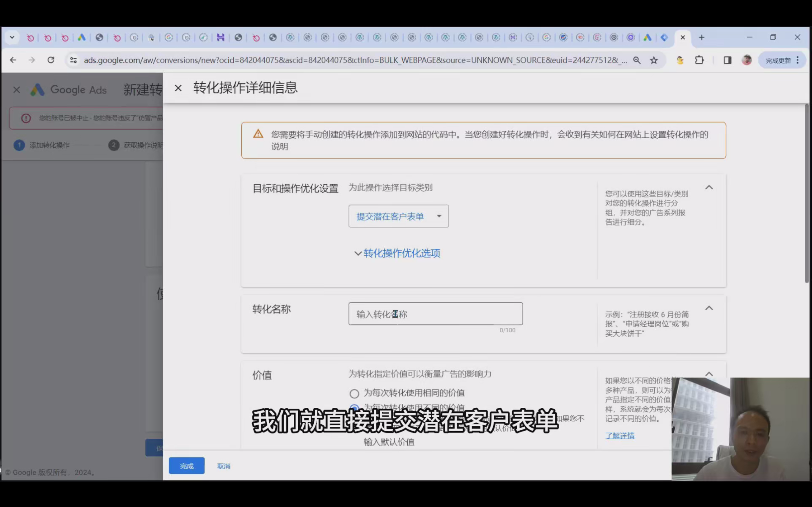
Task: Click the browser reload icon
Action: click(51, 60)
